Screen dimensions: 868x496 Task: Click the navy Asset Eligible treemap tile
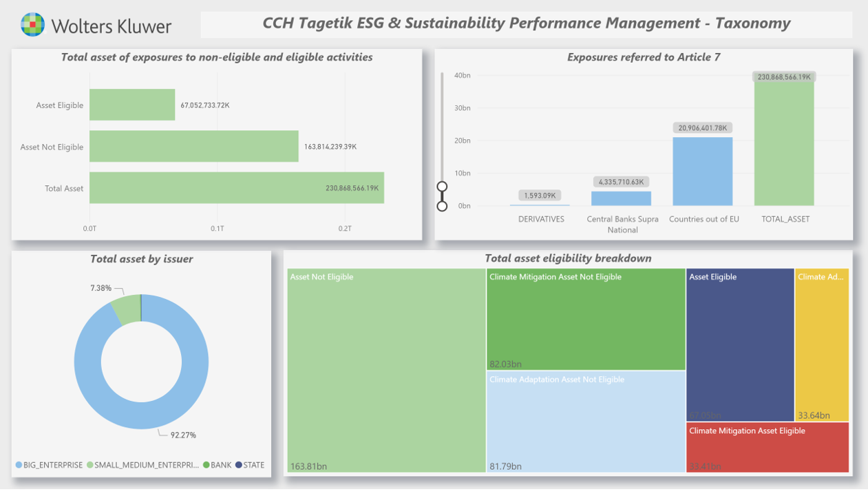tap(740, 344)
